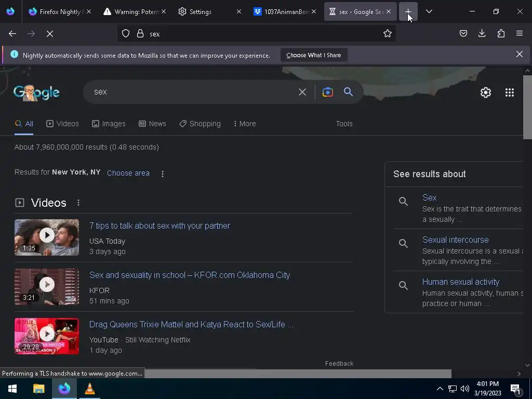Expand the More search filters menu

click(x=245, y=124)
